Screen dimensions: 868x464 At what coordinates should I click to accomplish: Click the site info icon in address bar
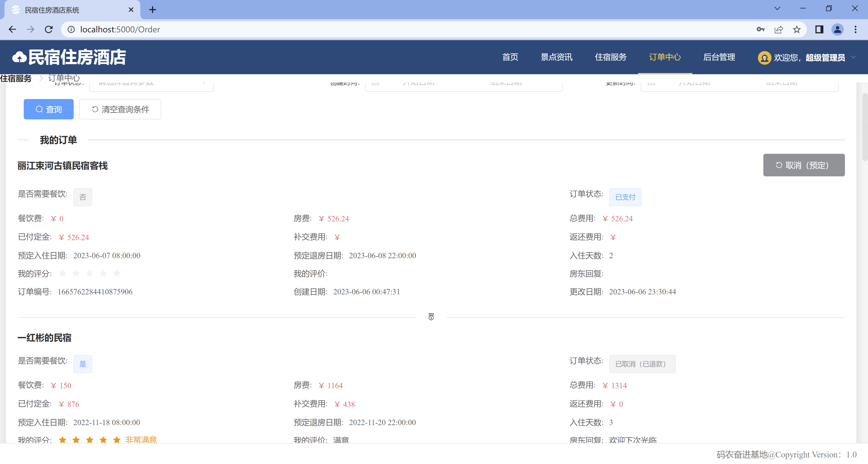[71, 29]
